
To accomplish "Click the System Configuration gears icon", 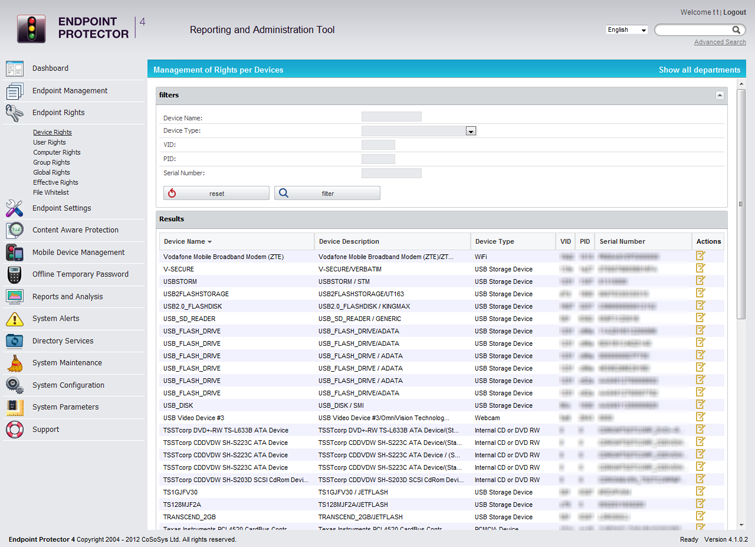I will (14, 385).
